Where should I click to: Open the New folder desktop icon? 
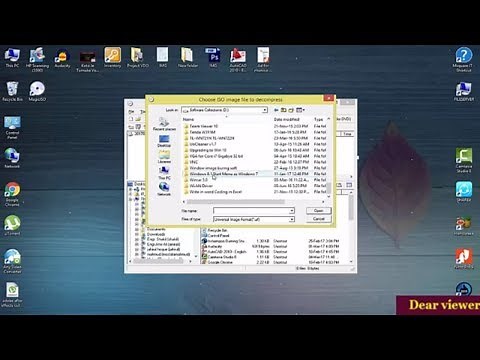pyautogui.click(x=188, y=57)
